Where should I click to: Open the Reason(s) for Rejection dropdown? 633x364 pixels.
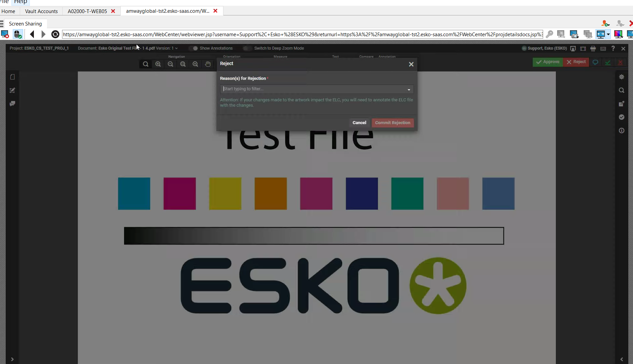click(408, 89)
